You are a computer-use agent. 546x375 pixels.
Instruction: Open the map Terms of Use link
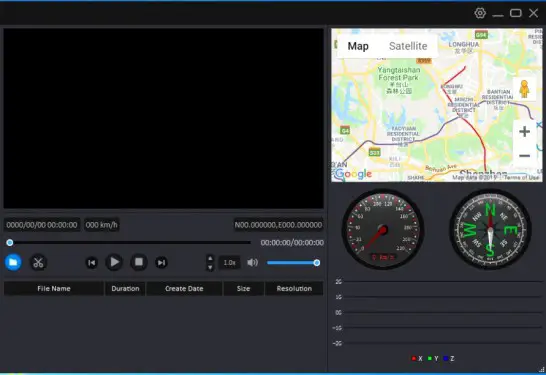click(x=521, y=178)
